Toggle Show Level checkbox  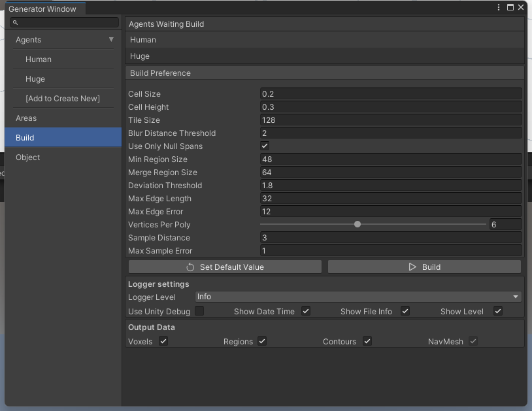498,311
